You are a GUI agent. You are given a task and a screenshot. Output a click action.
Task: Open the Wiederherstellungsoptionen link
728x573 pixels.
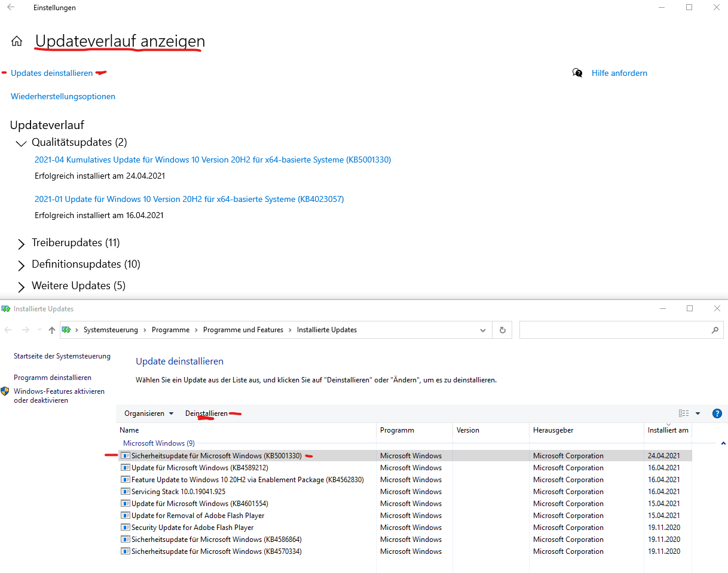[63, 96]
